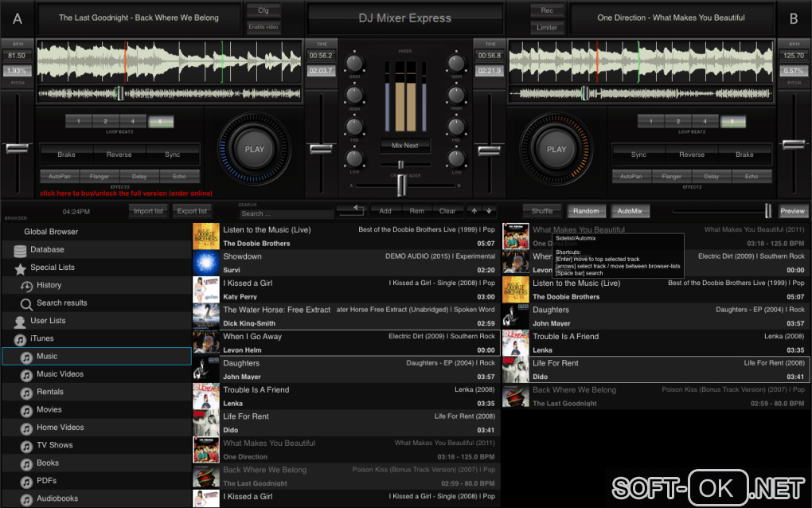Click the preview volume slider handle
812x508 pixels.
tap(768, 210)
